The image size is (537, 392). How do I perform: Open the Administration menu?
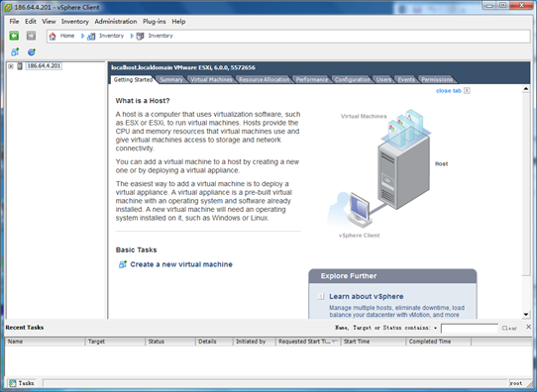click(116, 21)
